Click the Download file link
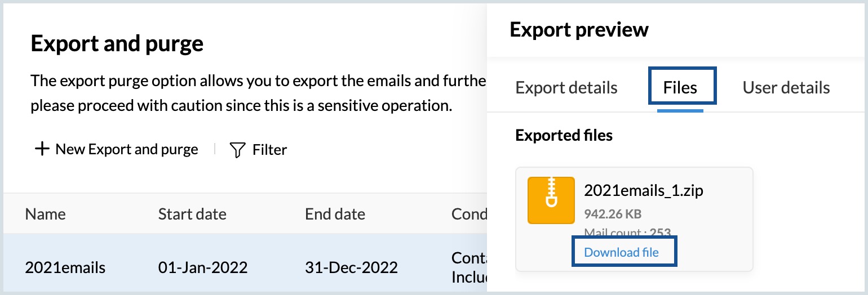Image resolution: width=868 pixels, height=295 pixels. (x=621, y=252)
